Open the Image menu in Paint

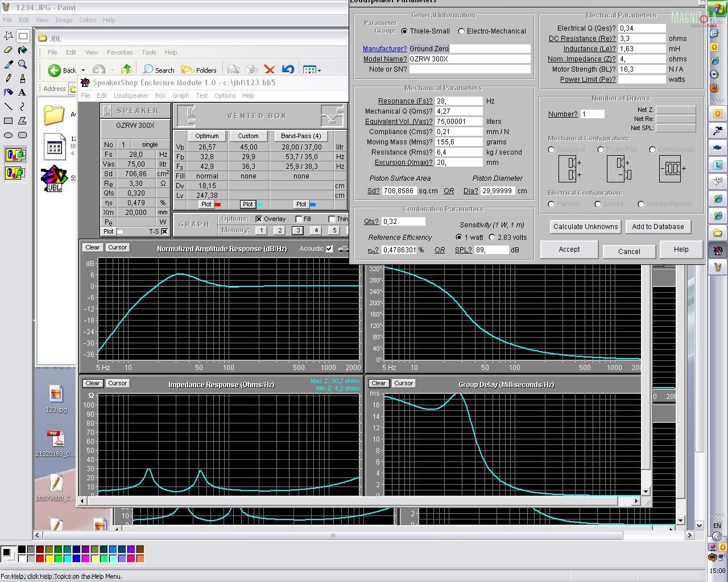coord(64,19)
